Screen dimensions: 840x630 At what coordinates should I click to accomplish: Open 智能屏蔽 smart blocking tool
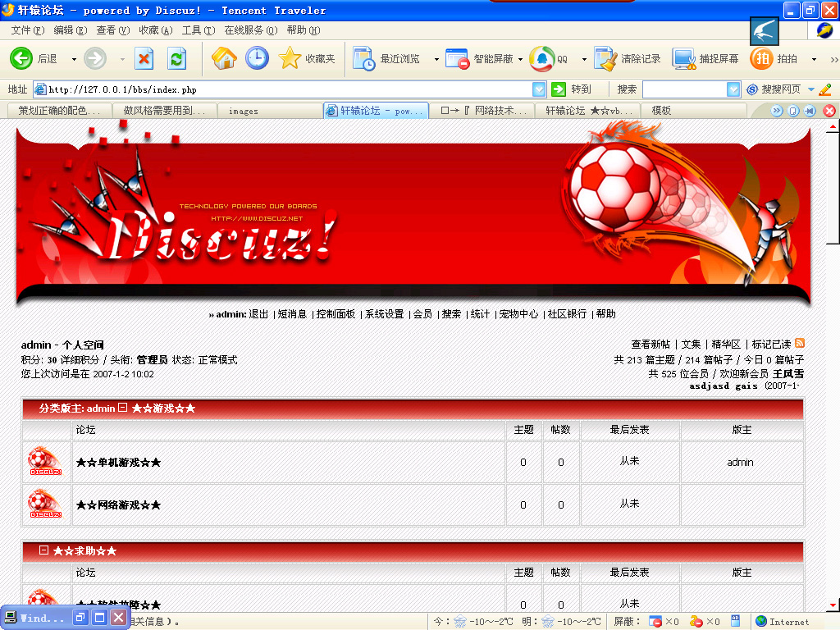coord(479,59)
